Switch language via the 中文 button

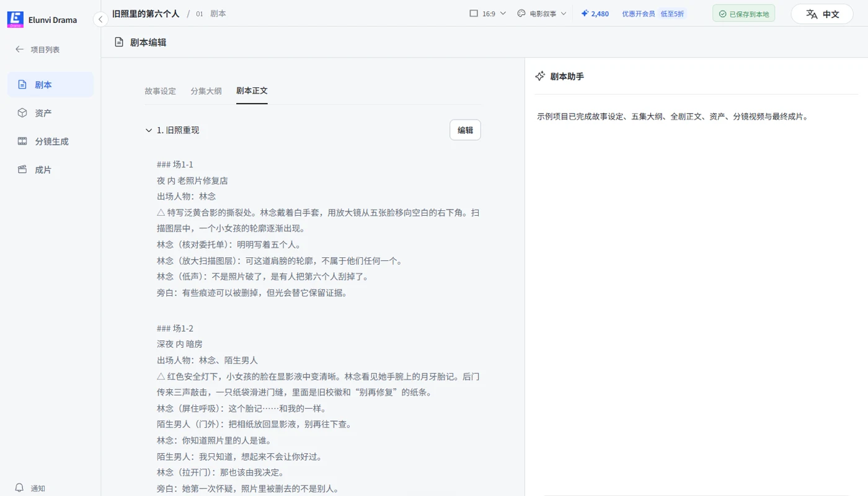pos(822,14)
